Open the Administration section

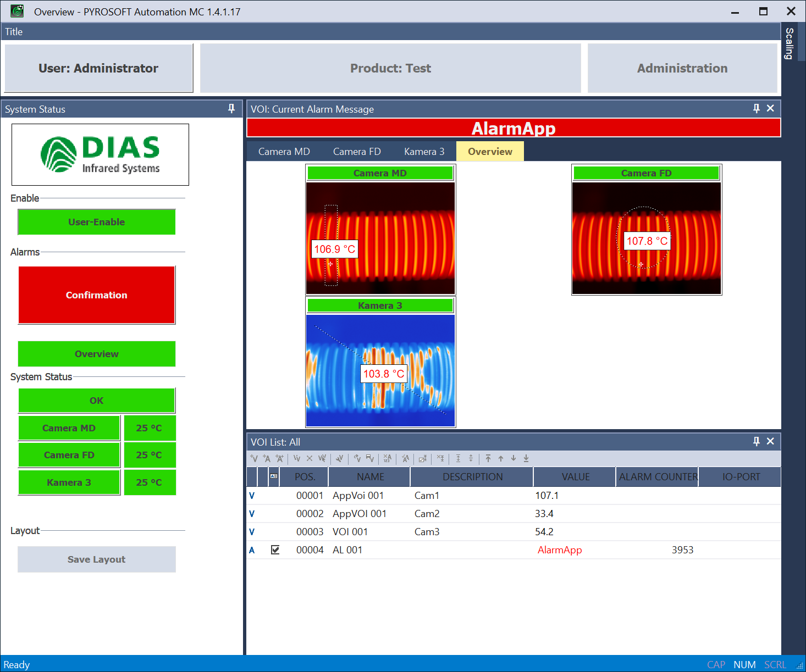pos(682,68)
